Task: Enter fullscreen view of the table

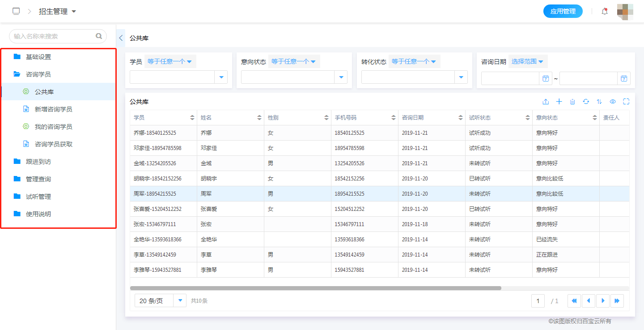Action: [x=626, y=102]
